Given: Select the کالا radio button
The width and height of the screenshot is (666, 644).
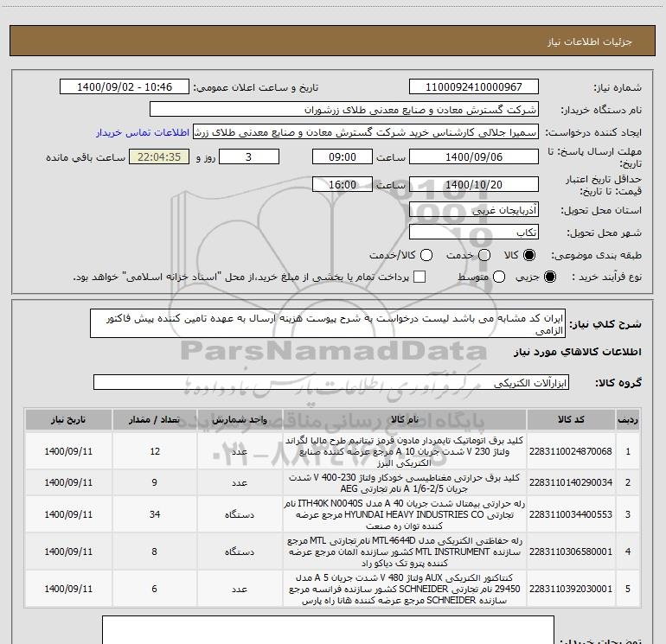Looking at the screenshot, I should point(529,255).
